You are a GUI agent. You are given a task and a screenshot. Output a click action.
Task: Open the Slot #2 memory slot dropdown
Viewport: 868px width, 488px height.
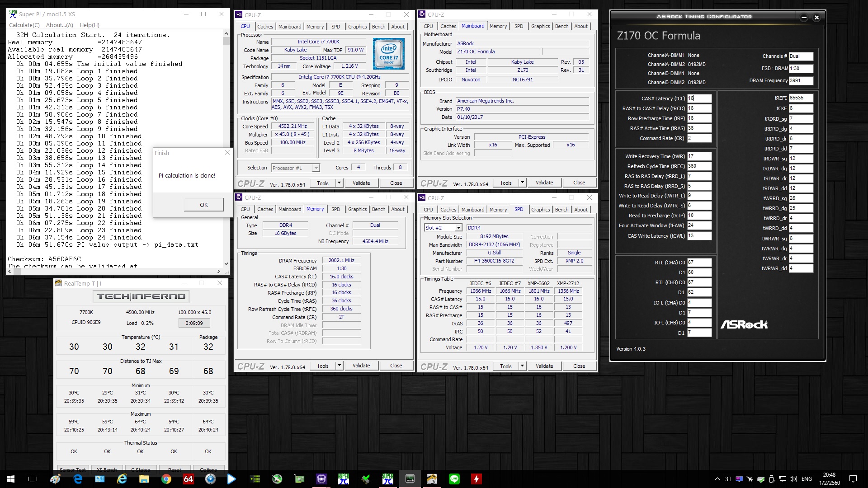(458, 228)
